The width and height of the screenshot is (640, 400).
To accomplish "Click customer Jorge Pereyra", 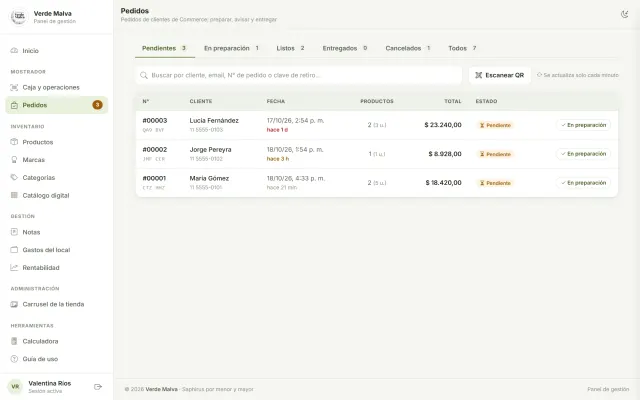I will [211, 149].
